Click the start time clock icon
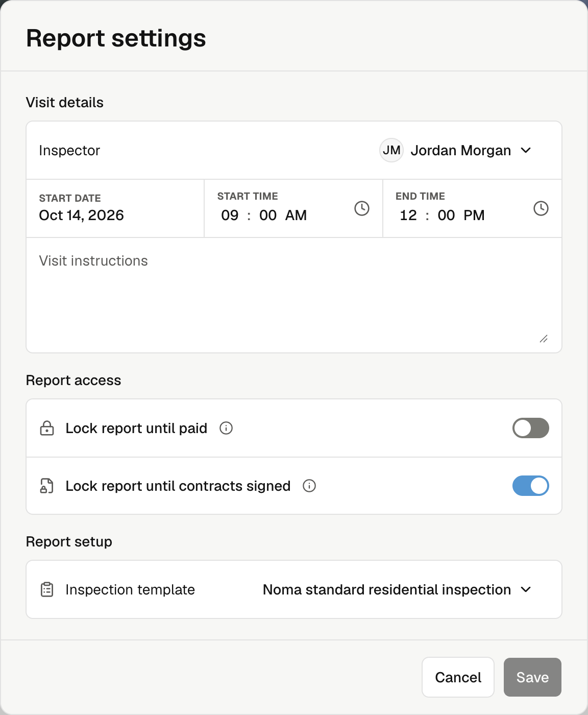The height and width of the screenshot is (715, 588). [x=362, y=208]
